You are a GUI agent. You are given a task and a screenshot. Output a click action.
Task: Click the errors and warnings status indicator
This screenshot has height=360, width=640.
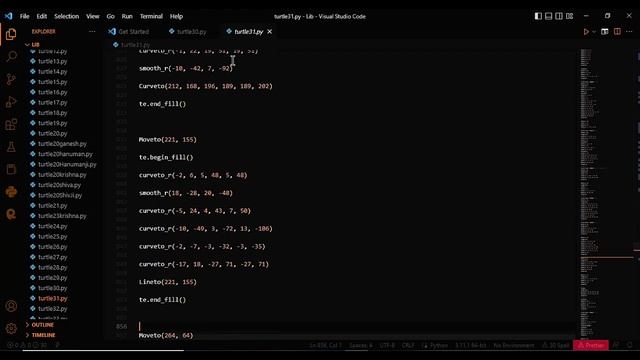coord(27,345)
